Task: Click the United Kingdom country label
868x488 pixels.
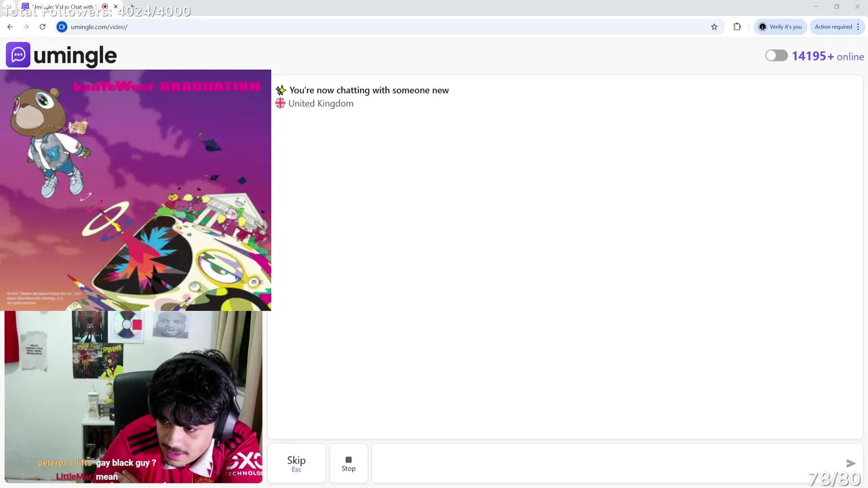Action: tap(321, 103)
